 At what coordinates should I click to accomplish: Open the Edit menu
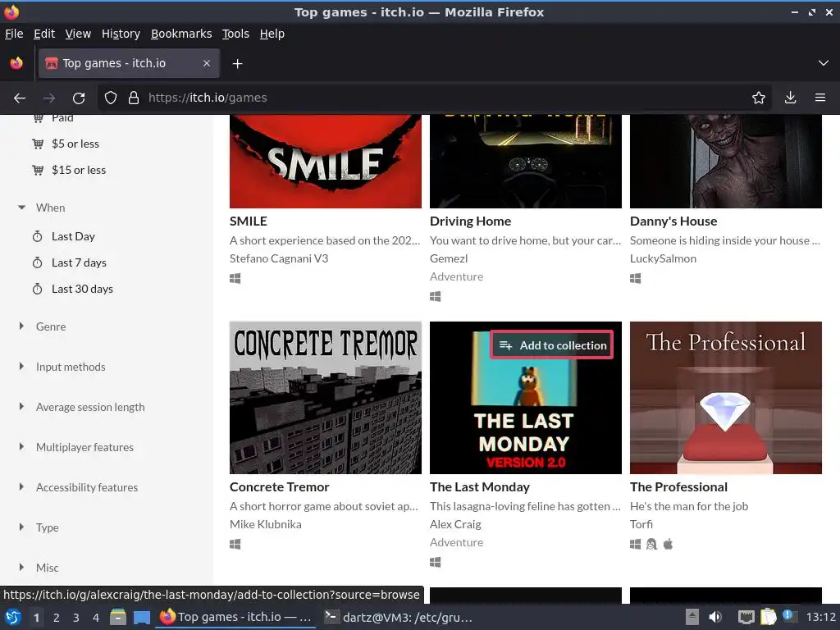(44, 34)
